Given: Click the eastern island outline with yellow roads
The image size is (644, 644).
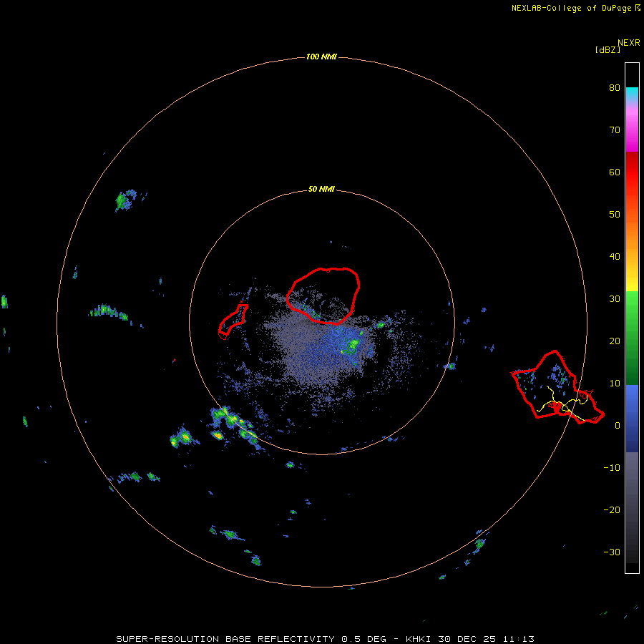Looking at the screenshot, I should click(x=557, y=387).
